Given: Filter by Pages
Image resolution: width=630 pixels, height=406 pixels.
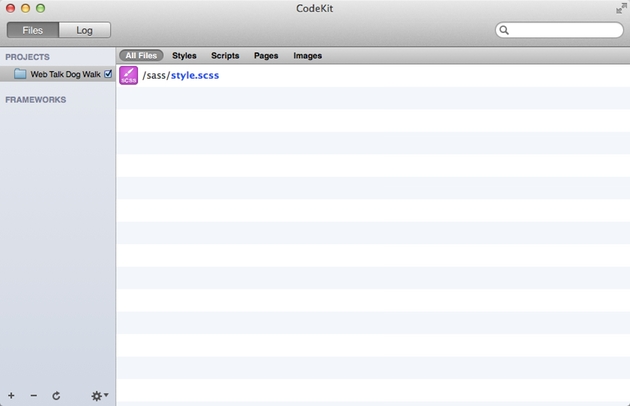Looking at the screenshot, I should (x=266, y=55).
